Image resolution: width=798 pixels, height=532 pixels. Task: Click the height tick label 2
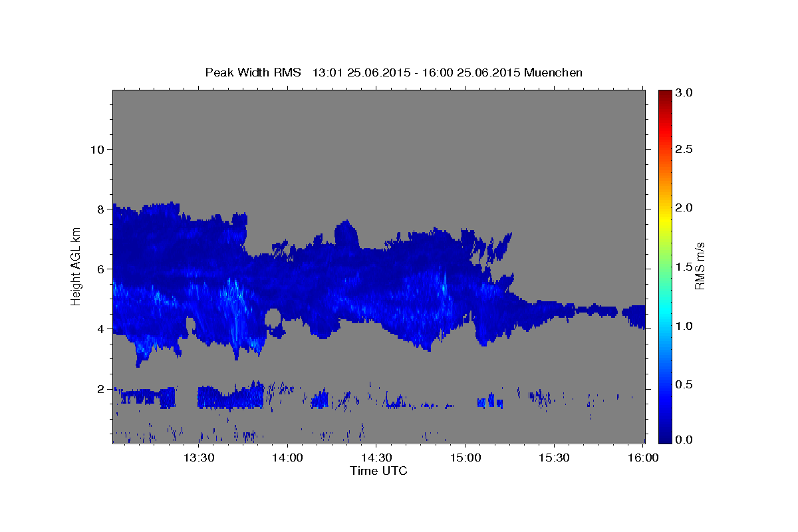point(99,388)
